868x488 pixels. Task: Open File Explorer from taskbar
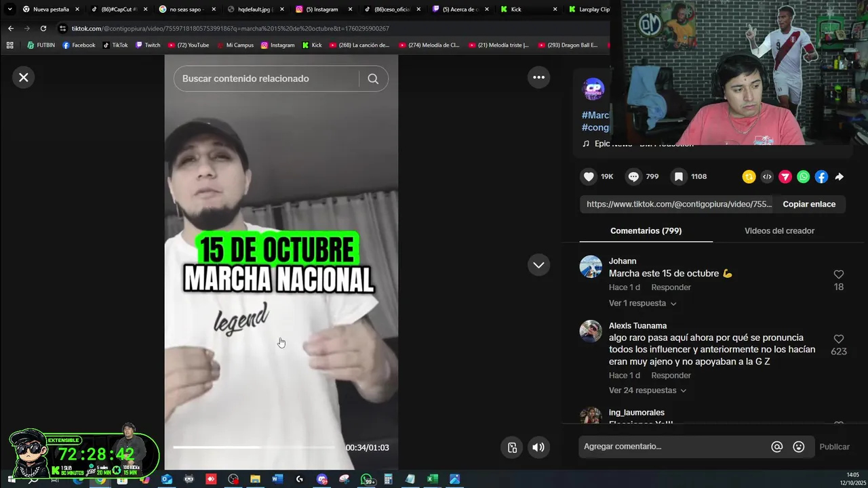coord(255,479)
